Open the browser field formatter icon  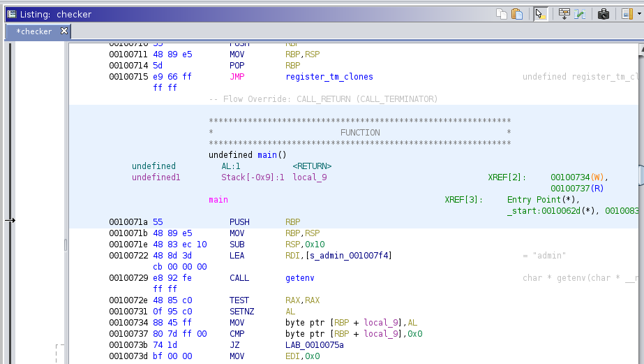tap(564, 14)
